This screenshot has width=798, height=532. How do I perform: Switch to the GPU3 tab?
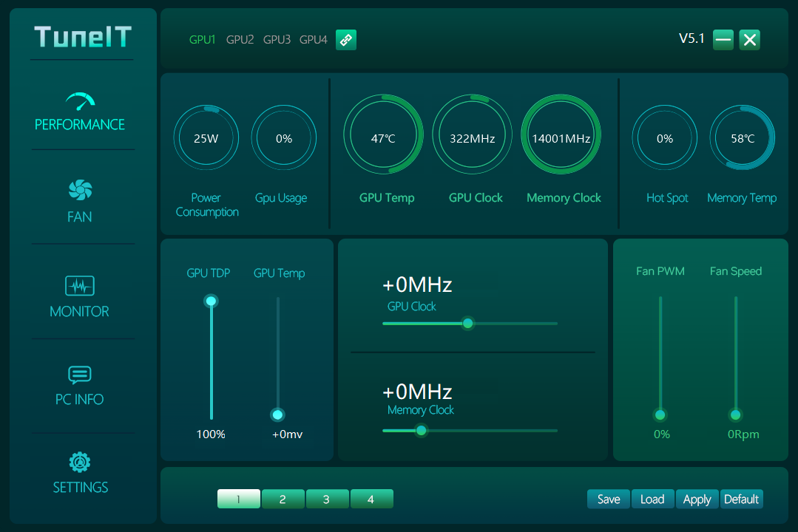point(277,40)
